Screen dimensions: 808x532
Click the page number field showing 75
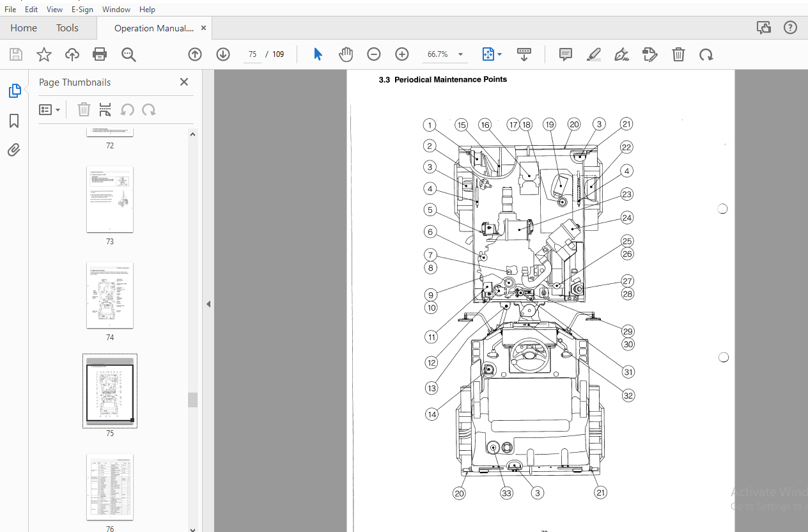252,54
